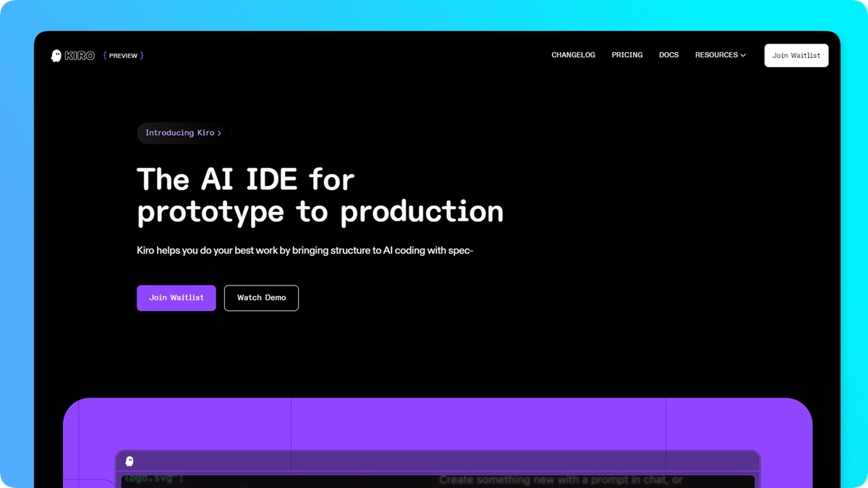Viewport: 868px width, 488px height.
Task: Click the white Join Waitlist header button
Action: point(796,56)
